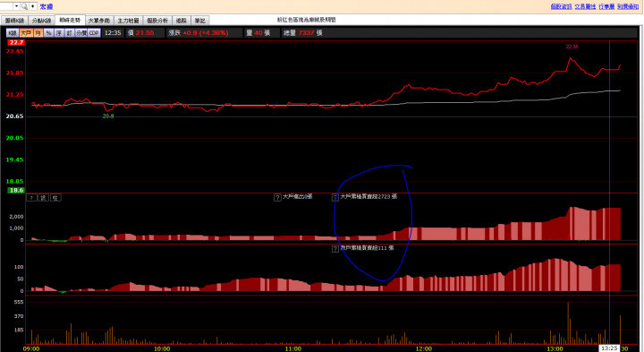The image size is (644, 352).
Task: Toggle the 大戶 indicator button
Action: 26,33
